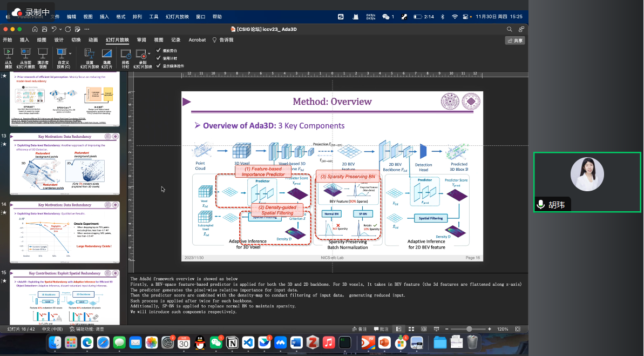Viewport: 644px width, 356px height.
Task: Start slideshow from status bar icon
Action: pos(436,329)
